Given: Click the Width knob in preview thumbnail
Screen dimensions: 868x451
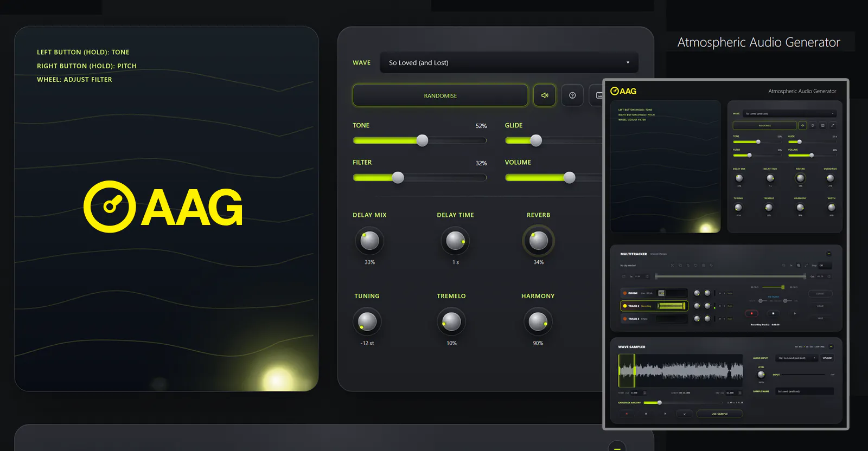Looking at the screenshot, I should tap(832, 207).
